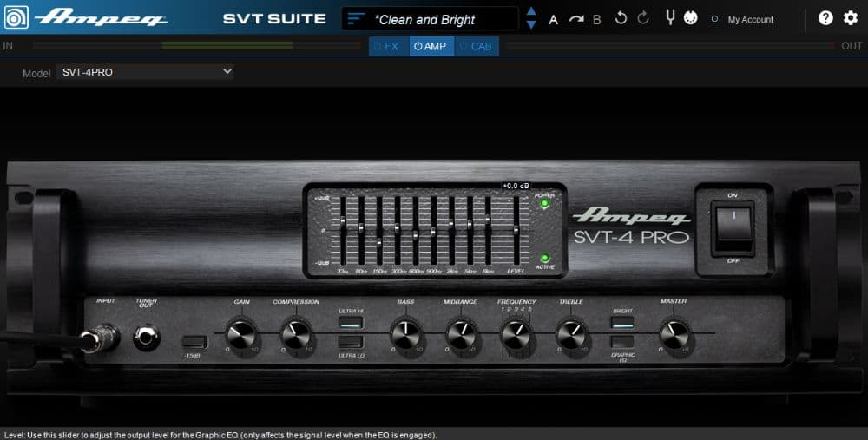Switch to the CAB tab
The image size is (868, 440).
pyautogui.click(x=477, y=47)
